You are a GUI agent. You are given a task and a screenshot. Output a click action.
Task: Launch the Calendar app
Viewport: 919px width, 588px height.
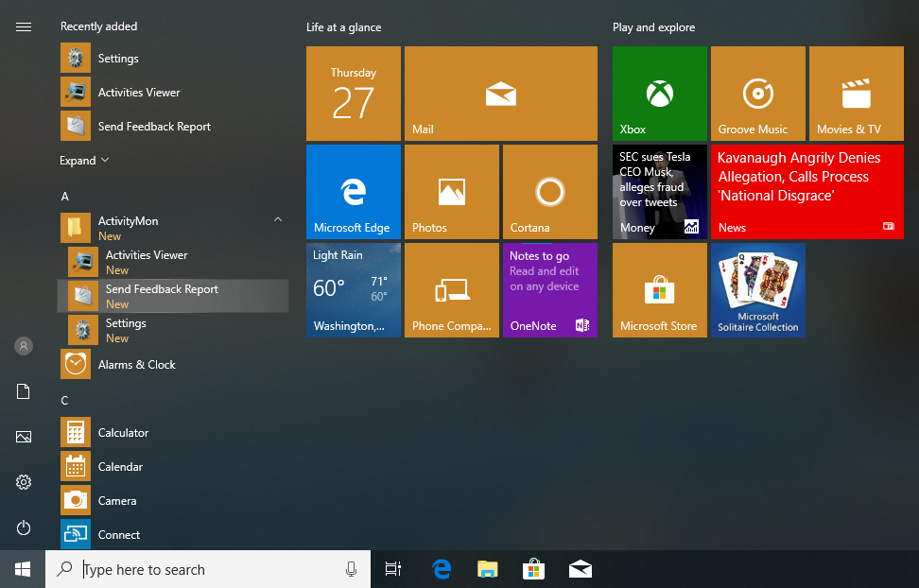(174, 466)
